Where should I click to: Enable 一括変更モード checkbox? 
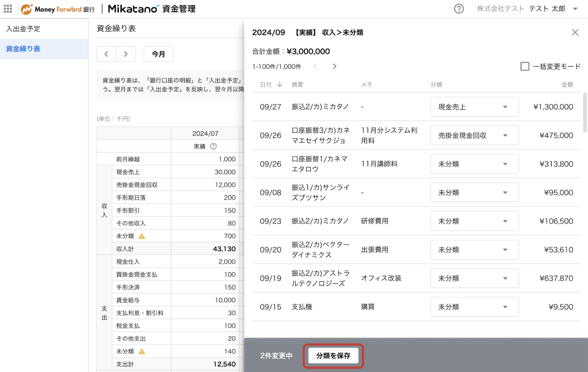(x=525, y=66)
